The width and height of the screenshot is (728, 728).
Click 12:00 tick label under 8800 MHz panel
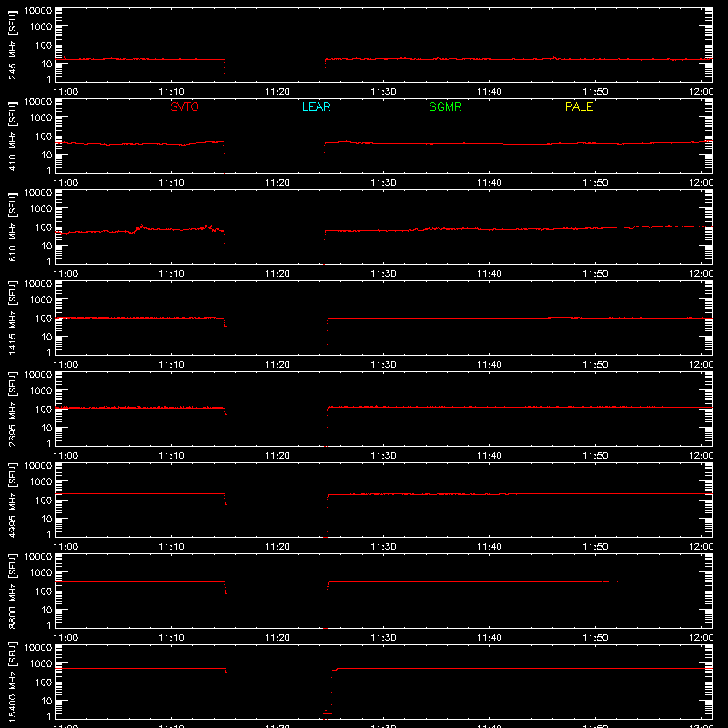pos(701,638)
